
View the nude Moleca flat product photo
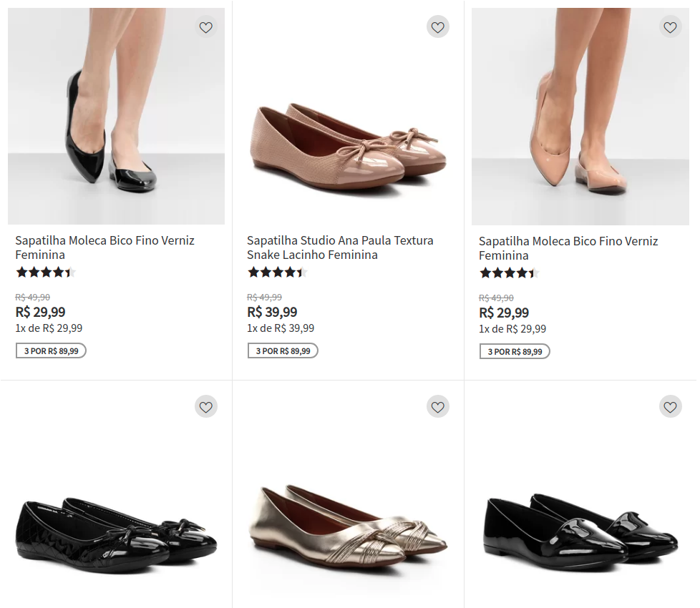pyautogui.click(x=580, y=117)
